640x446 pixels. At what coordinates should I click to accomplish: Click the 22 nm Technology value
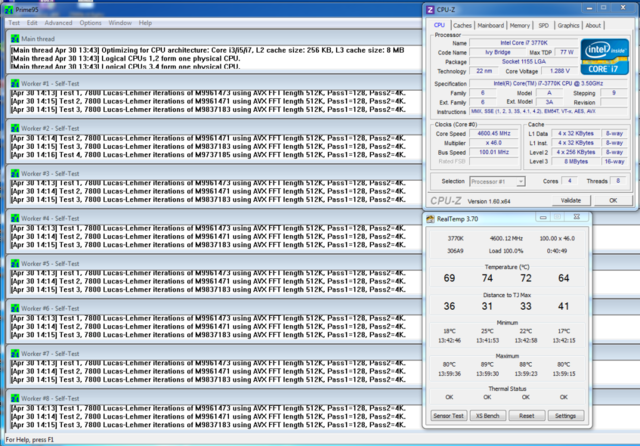coord(484,71)
